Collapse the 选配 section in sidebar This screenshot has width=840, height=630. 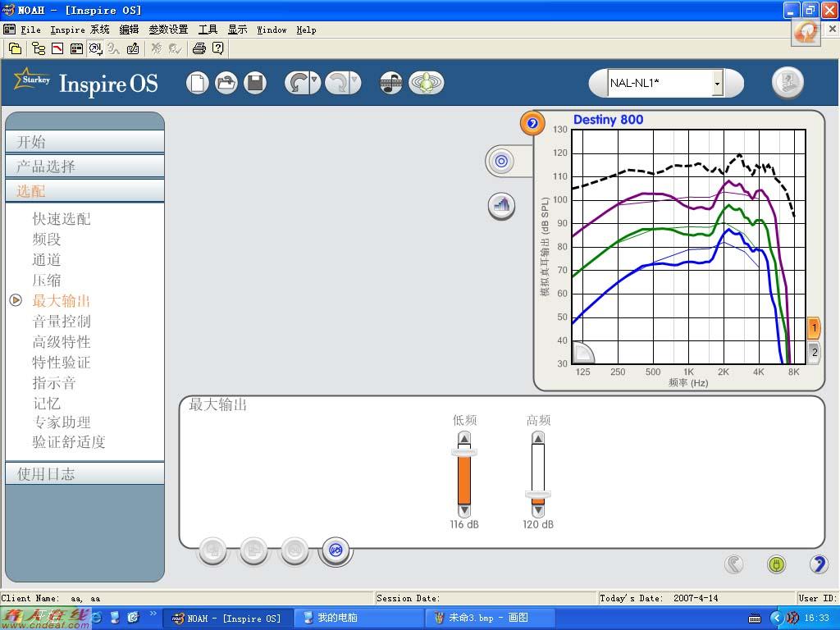tap(84, 190)
